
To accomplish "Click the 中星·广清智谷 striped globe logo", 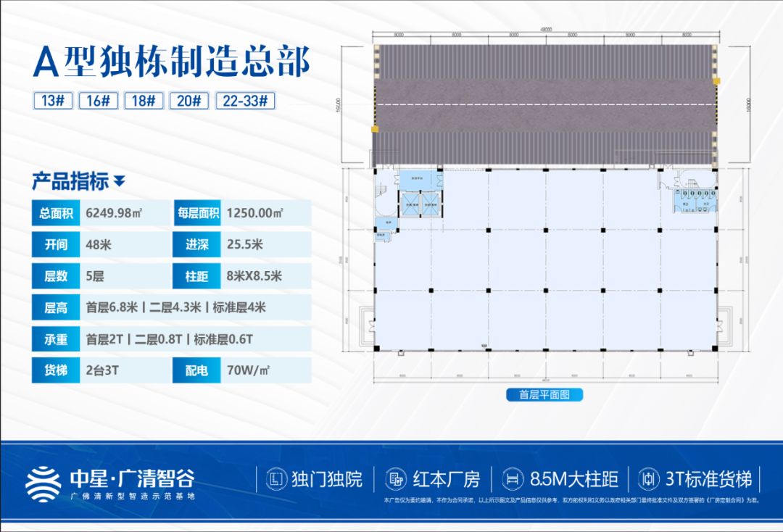I will [x=43, y=483].
